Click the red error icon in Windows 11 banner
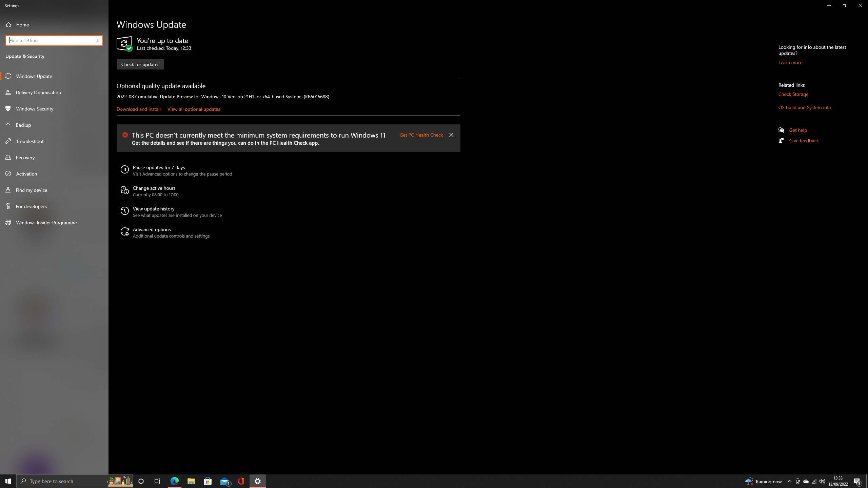Screen dimensions: 868x488 click(x=125, y=135)
